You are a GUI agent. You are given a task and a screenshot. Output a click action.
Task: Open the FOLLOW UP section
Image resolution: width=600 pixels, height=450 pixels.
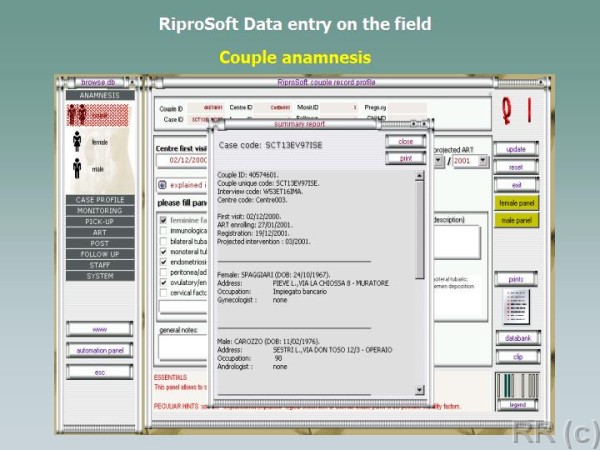click(x=100, y=254)
